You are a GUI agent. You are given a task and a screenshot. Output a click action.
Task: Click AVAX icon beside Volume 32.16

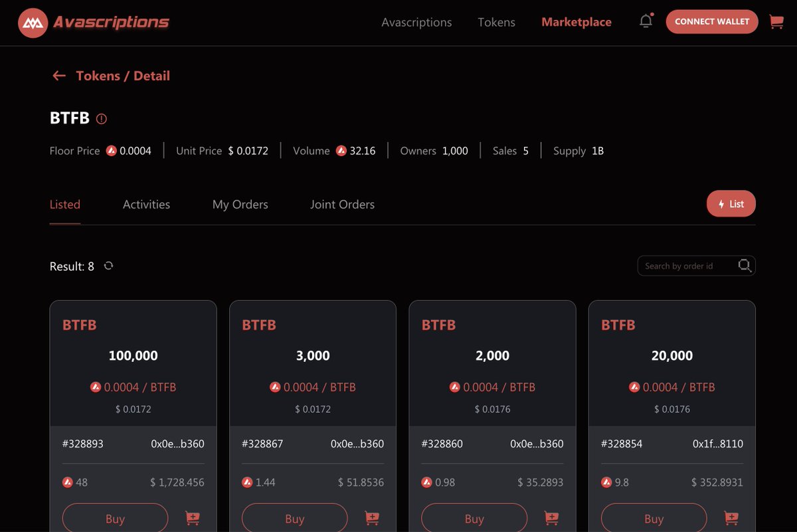coord(341,151)
